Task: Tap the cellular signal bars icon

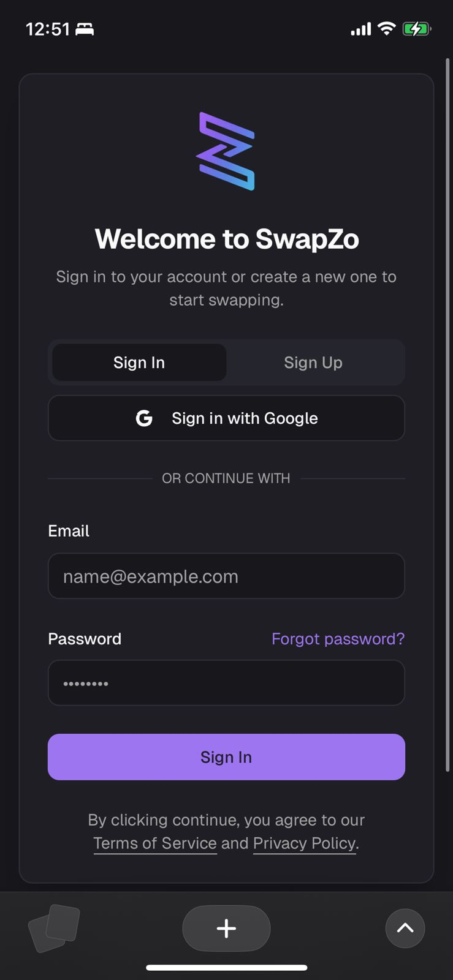Action: pyautogui.click(x=361, y=29)
